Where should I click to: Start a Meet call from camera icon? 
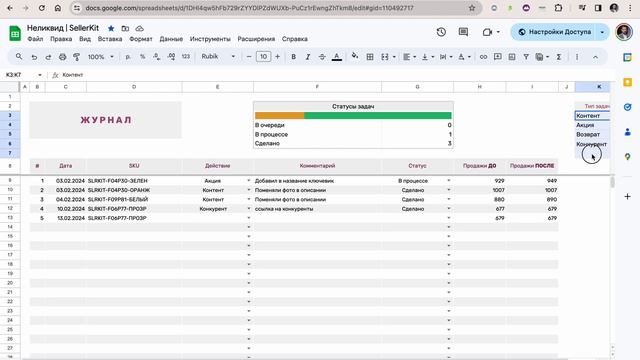tap(487, 32)
